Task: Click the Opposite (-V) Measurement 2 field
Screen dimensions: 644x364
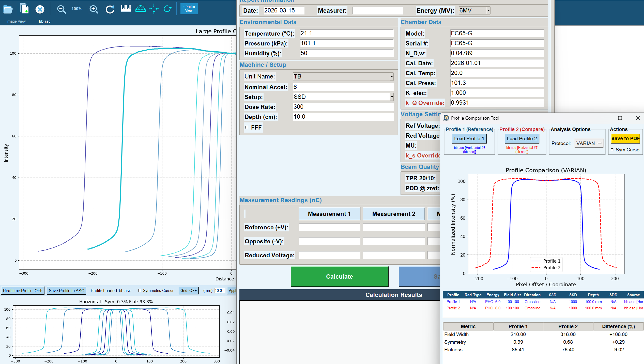Action: coord(394,241)
